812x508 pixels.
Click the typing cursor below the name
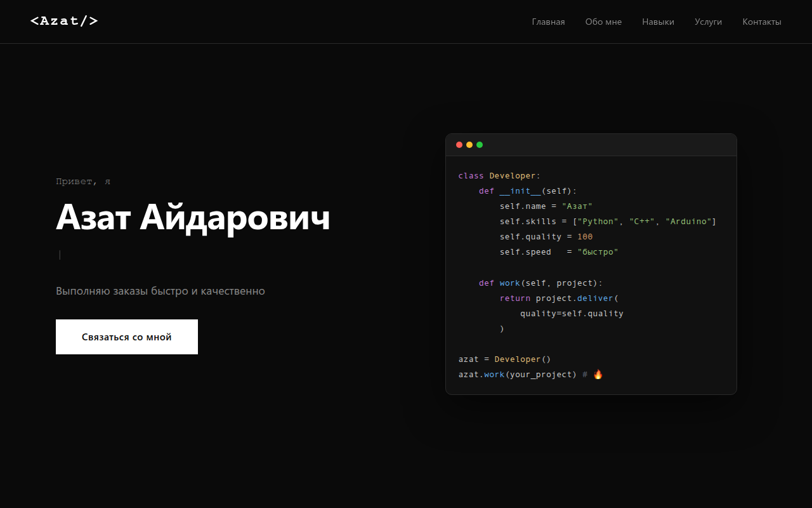coord(60,255)
